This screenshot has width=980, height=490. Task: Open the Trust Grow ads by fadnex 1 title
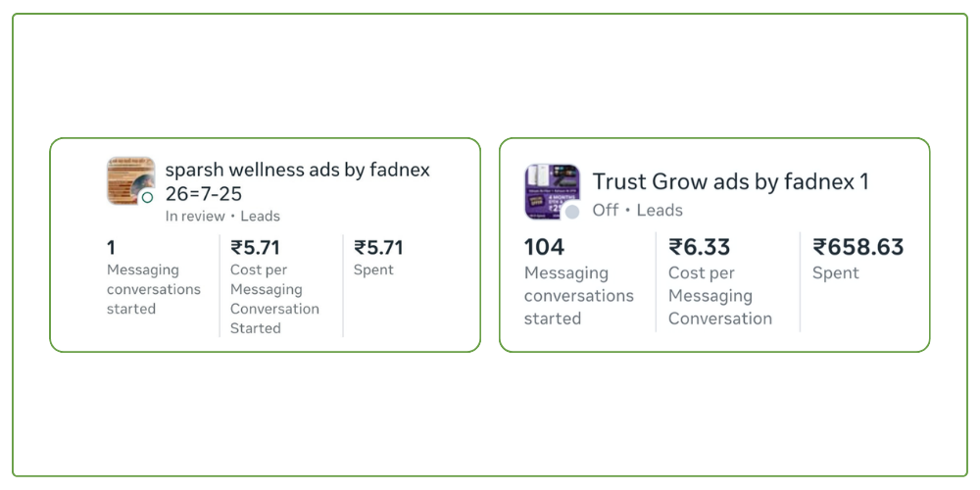click(x=730, y=181)
